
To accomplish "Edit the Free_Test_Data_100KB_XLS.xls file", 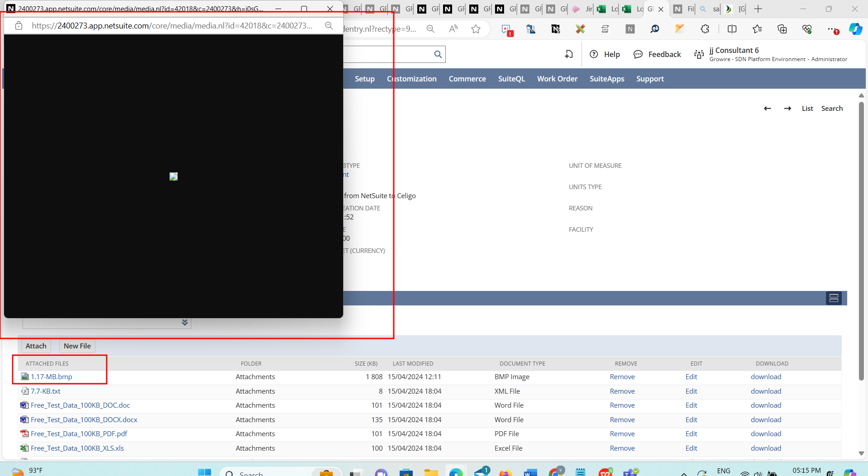I will point(691,448).
